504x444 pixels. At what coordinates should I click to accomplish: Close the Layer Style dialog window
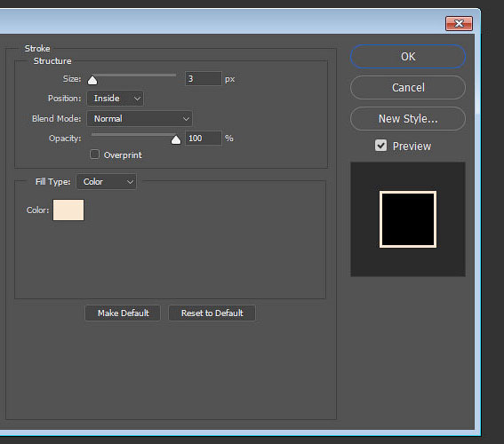pyautogui.click(x=459, y=23)
